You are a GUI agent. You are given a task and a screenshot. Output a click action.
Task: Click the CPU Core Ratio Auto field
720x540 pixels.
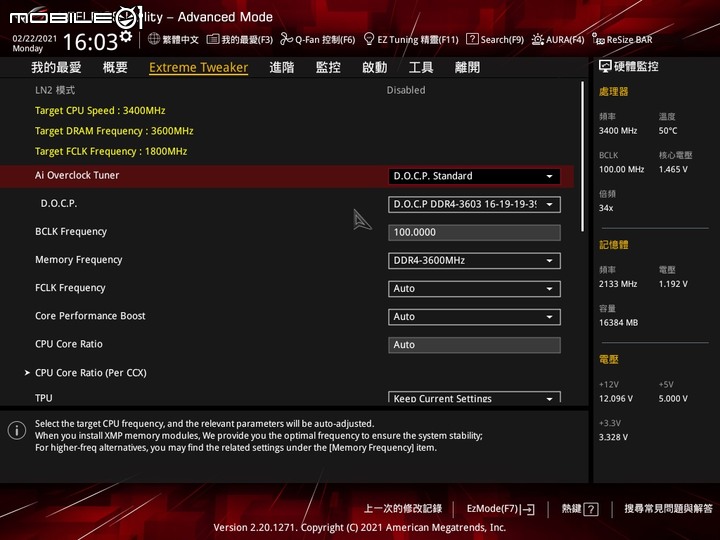pyautogui.click(x=474, y=345)
